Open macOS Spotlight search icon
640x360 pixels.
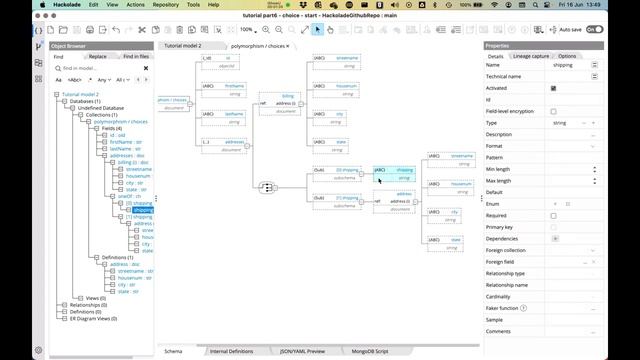pos(535,5)
